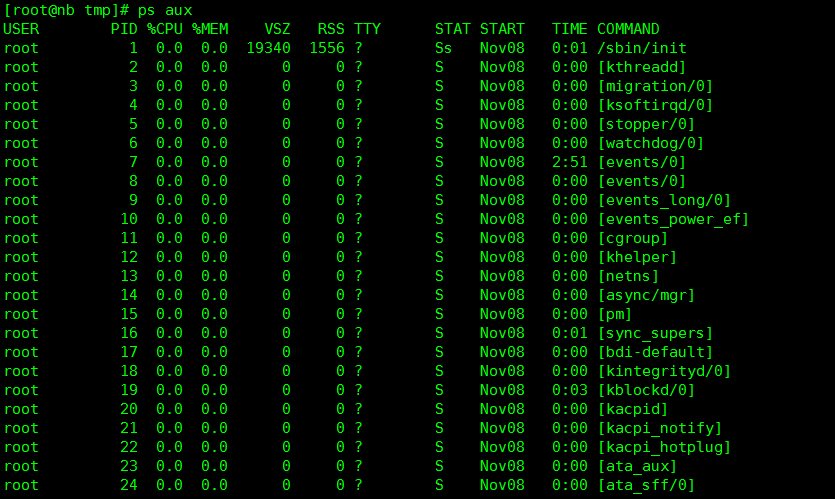Click the [watchdog/0] process name

(651, 143)
